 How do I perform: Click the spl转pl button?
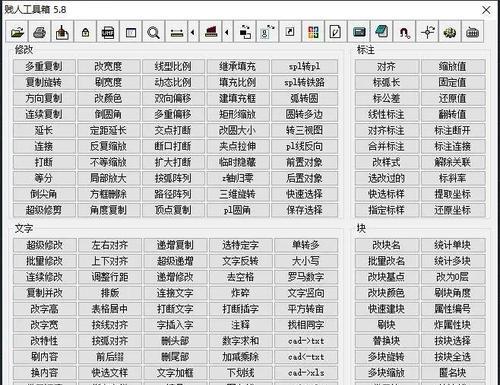(304, 66)
